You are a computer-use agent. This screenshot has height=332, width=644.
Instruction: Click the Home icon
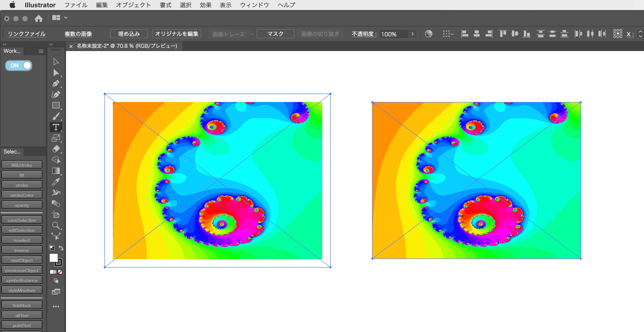(x=38, y=18)
